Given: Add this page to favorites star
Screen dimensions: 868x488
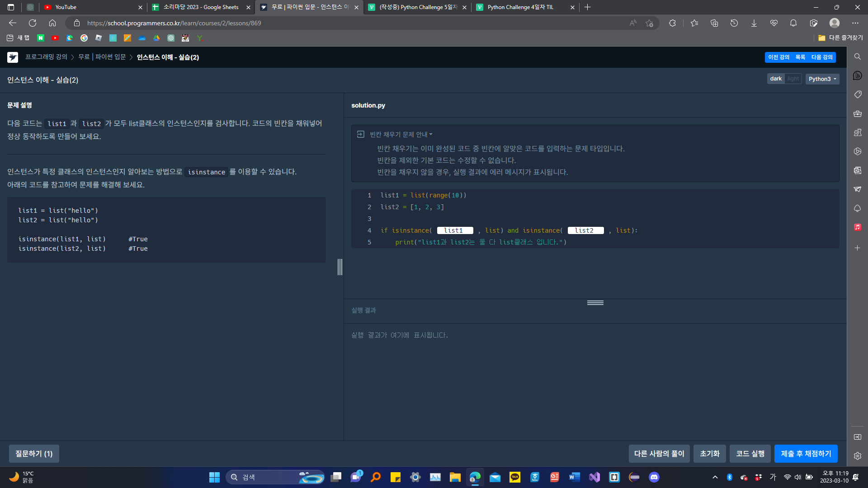Looking at the screenshot, I should (649, 23).
